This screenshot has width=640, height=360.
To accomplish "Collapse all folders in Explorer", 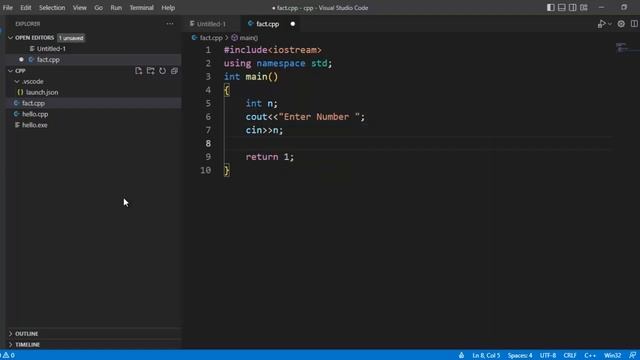I will [x=174, y=71].
